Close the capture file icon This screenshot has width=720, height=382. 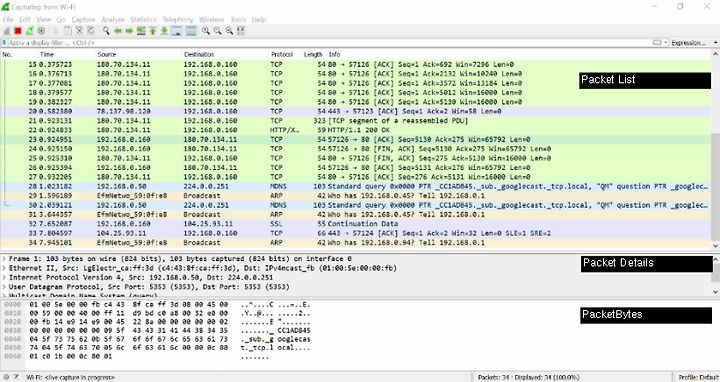(79, 31)
